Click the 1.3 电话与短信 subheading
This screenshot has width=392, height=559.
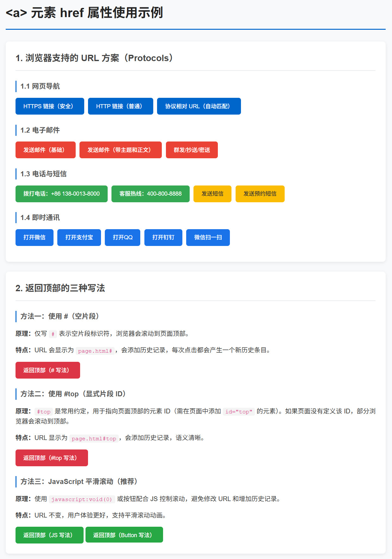(x=44, y=174)
